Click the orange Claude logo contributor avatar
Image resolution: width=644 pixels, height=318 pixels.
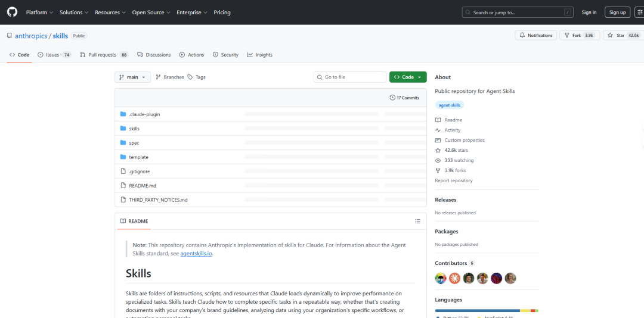[x=454, y=278]
